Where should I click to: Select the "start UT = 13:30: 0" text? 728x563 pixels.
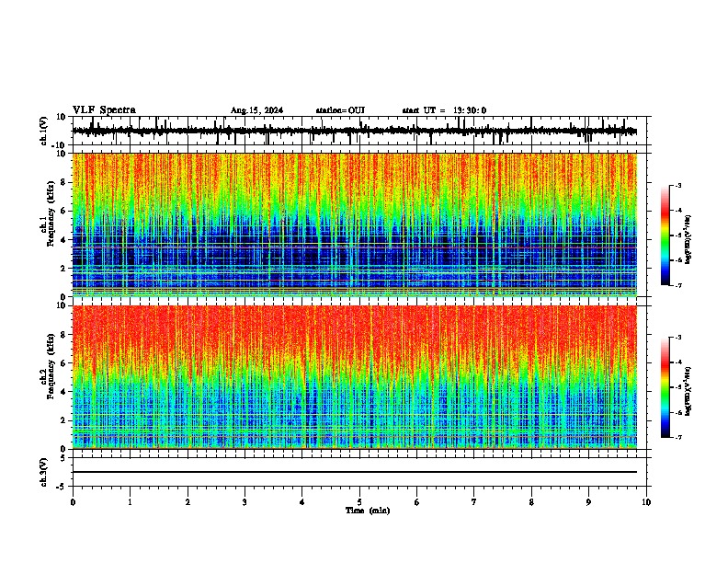click(x=444, y=110)
